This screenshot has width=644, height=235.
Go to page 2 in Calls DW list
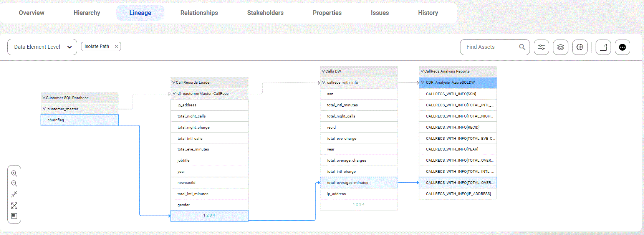[x=357, y=204]
